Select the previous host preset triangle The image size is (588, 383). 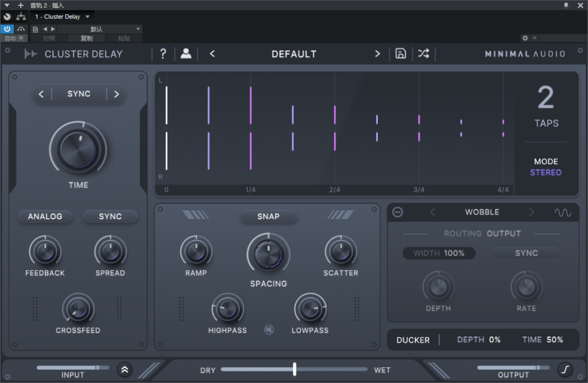tap(45, 29)
